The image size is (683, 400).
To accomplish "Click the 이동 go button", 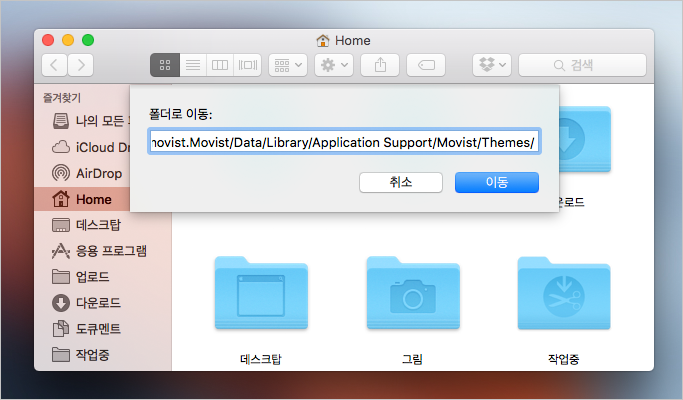I will coord(497,182).
